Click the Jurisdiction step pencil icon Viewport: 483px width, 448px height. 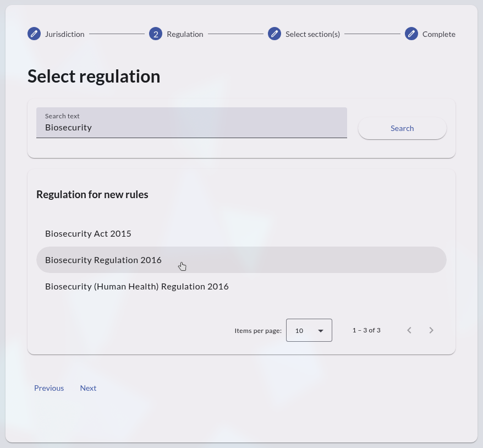coord(34,34)
